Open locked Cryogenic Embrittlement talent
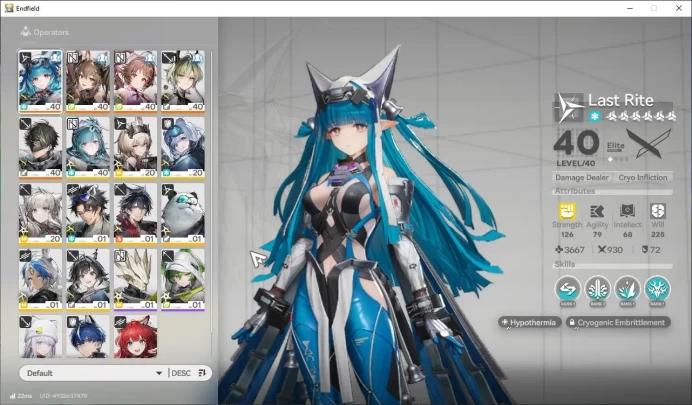 coord(618,322)
